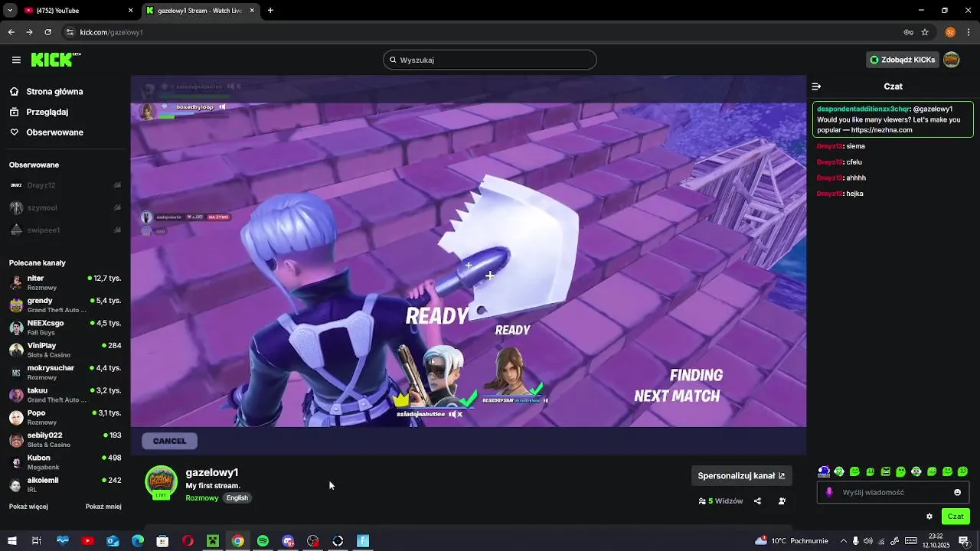Collapse the chat panel with arrow icon
Screen dimensions: 980x551
[x=816, y=86]
